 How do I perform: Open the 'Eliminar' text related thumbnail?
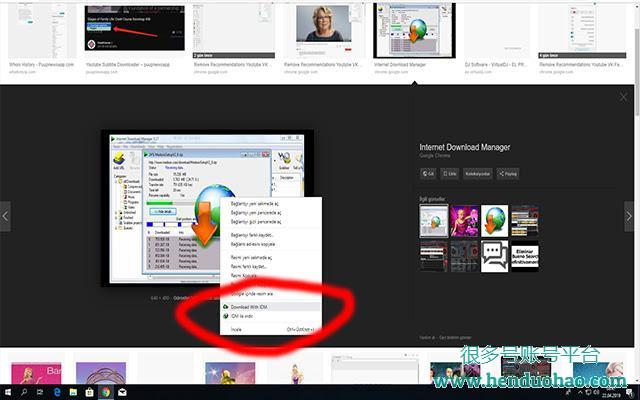point(525,256)
